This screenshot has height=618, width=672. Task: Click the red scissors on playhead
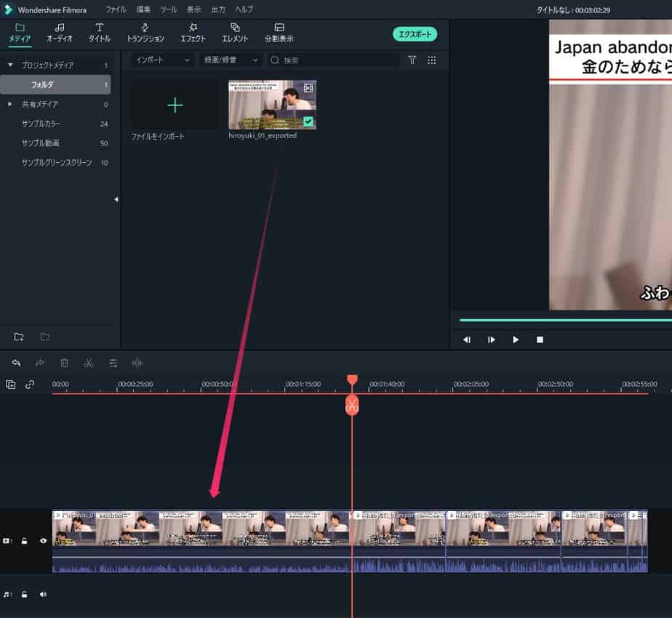352,406
